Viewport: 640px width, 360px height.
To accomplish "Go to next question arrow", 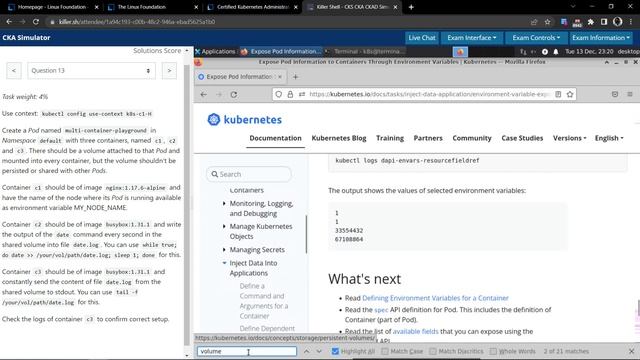I will [x=169, y=71].
